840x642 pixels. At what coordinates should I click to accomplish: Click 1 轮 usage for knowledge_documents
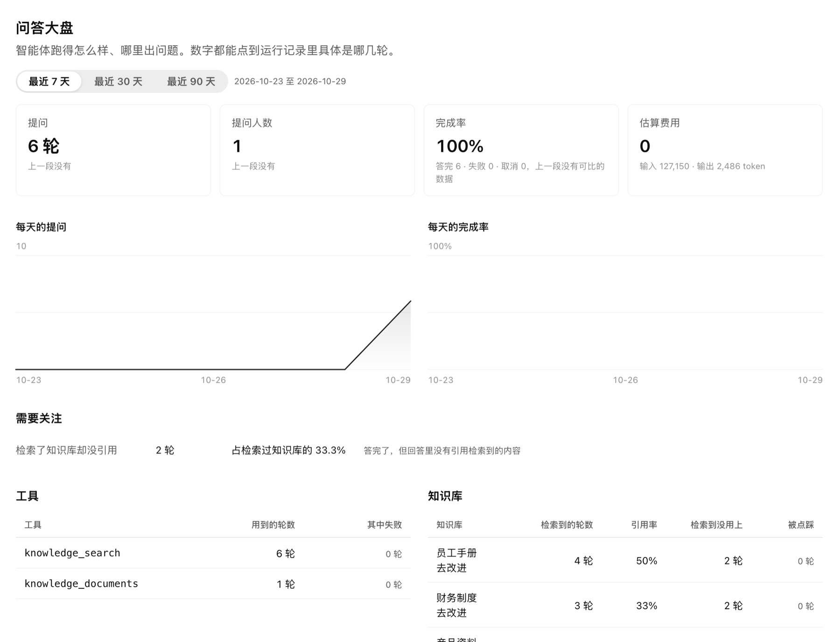286,584
